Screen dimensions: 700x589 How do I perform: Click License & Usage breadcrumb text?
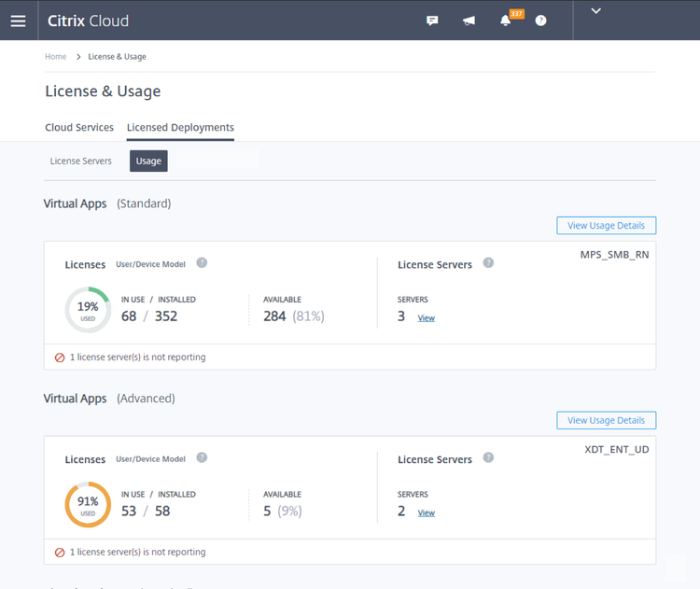tap(117, 57)
